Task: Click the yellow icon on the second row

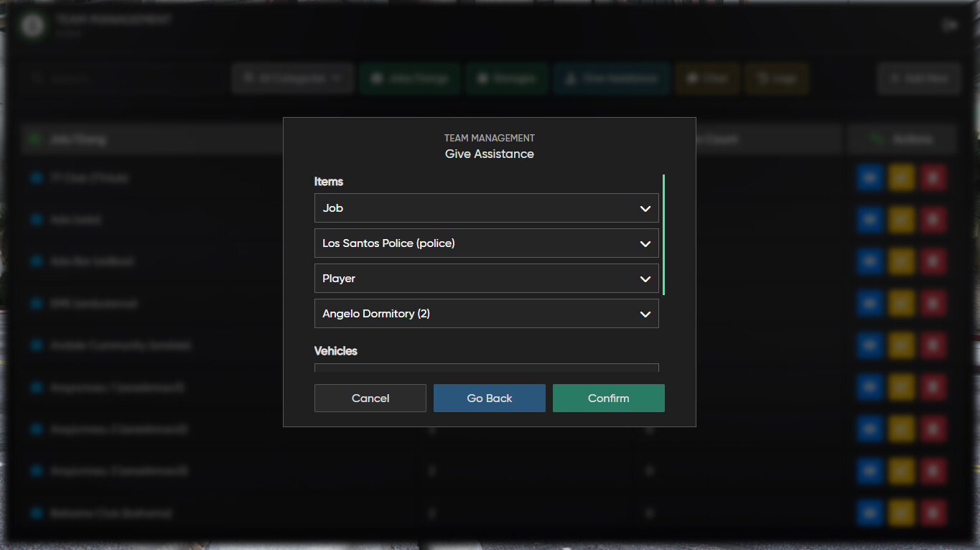Action: click(901, 220)
